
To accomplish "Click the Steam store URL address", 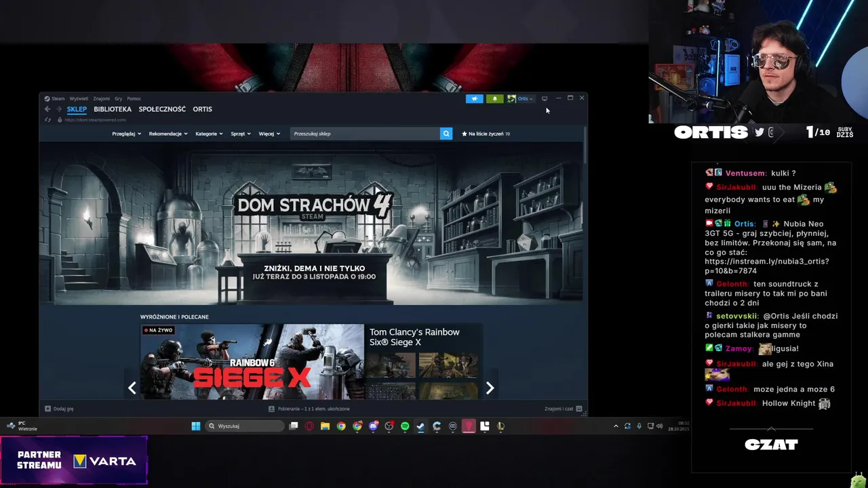I will click(95, 120).
